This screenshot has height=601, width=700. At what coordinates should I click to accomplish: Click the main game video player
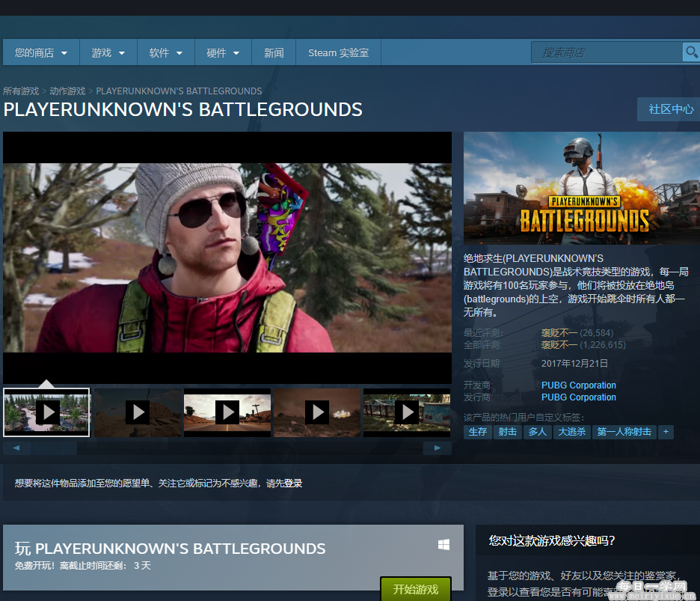tap(227, 257)
